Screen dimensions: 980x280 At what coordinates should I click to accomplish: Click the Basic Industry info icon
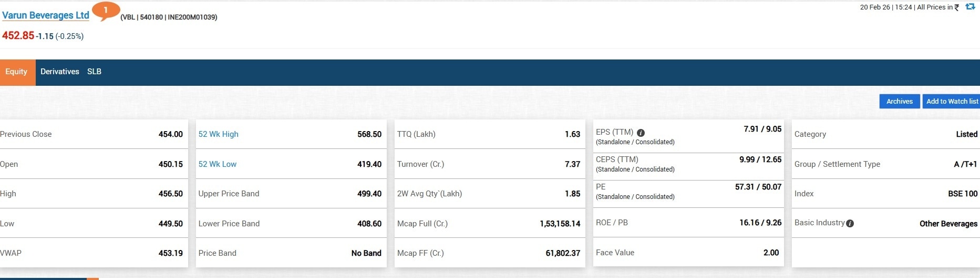[x=850, y=223]
